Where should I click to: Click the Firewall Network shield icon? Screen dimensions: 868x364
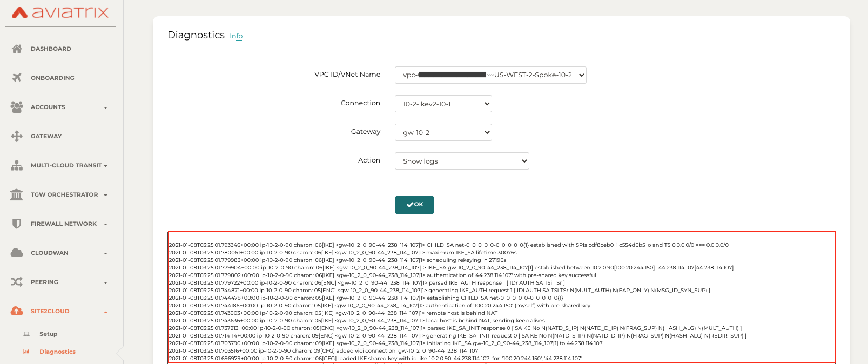point(17,224)
